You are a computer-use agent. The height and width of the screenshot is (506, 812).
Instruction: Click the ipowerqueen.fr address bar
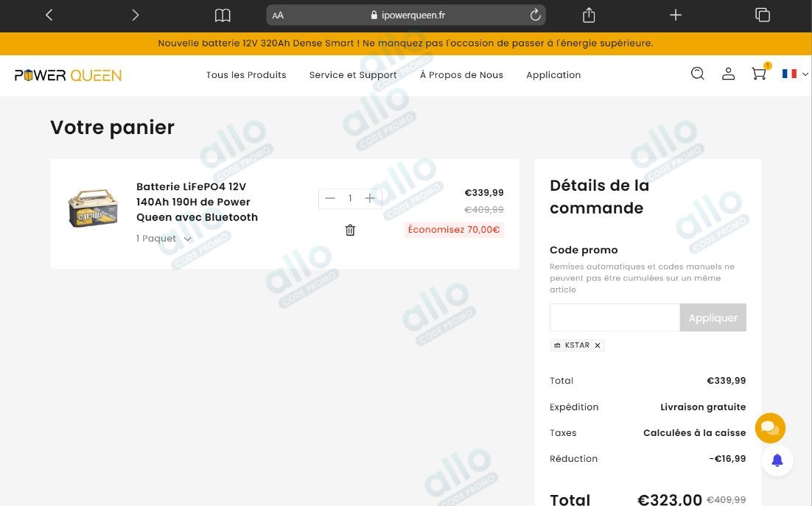pyautogui.click(x=406, y=15)
